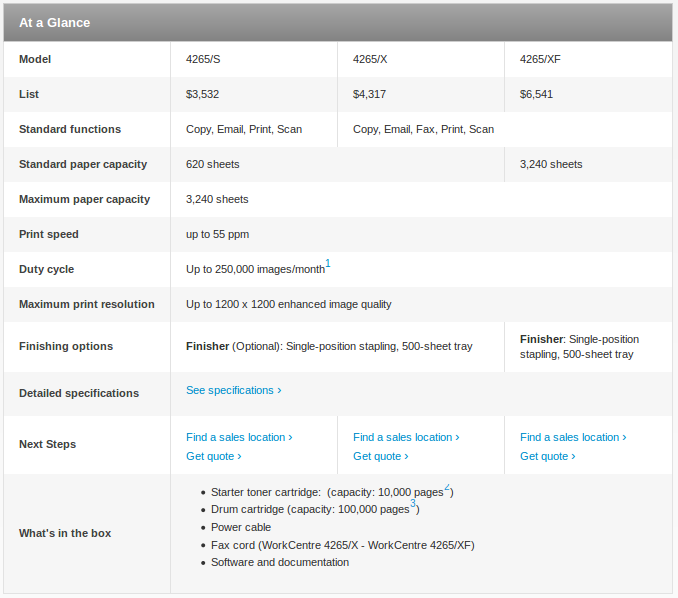
Task: Click the Duty cycle label
Action: coord(46,269)
